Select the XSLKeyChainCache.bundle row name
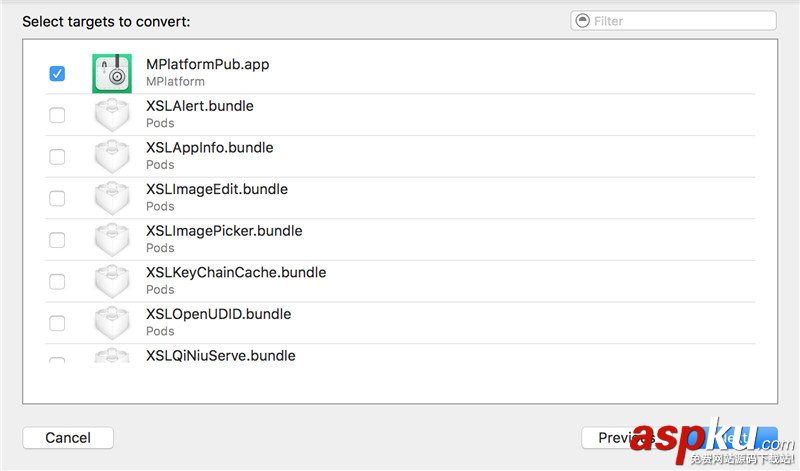Viewport: 800px width, 471px height. coord(236,273)
